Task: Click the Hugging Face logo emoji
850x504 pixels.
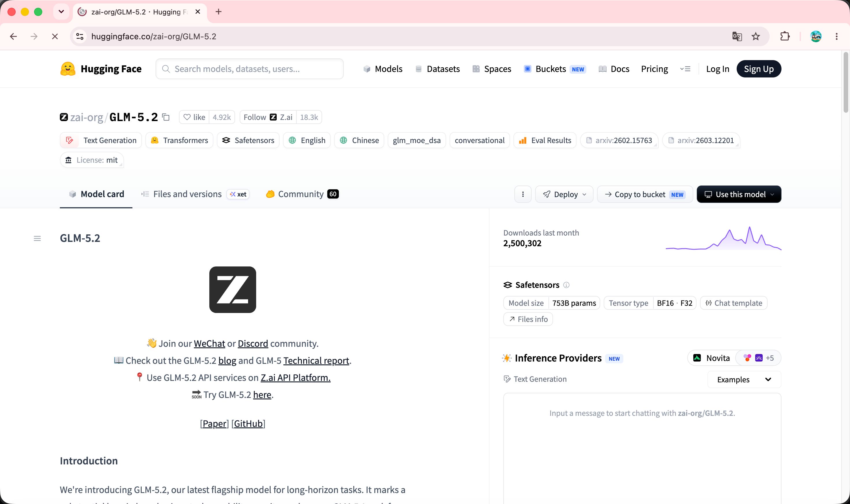Action: click(68, 69)
